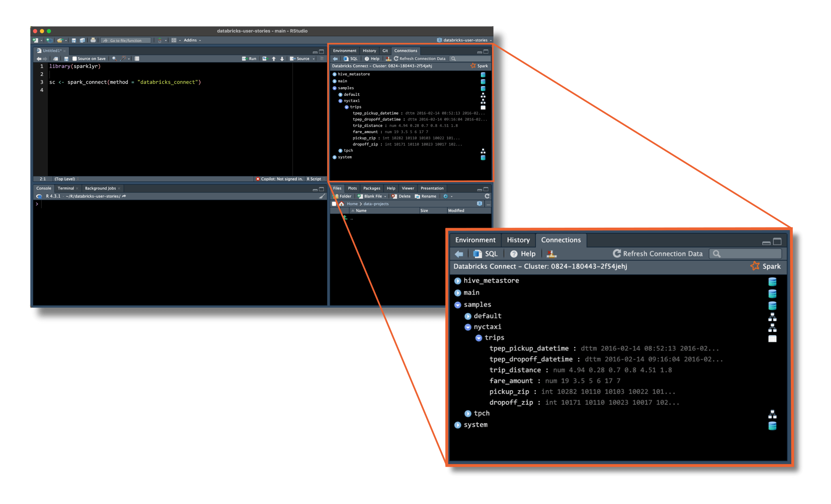This screenshot has width=831, height=504.
Task: Click the create new project icon
Action: [x=49, y=40]
